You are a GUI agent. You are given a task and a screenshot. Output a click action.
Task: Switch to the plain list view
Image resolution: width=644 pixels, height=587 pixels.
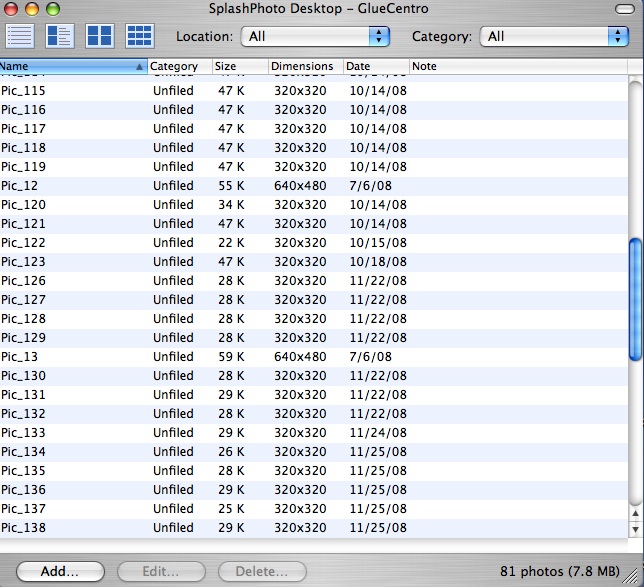click(x=20, y=35)
